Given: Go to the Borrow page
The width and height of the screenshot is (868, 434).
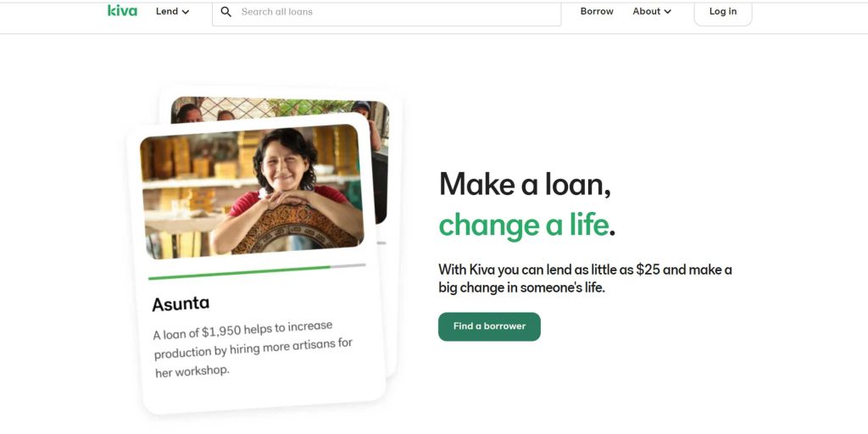Looking at the screenshot, I should click(x=597, y=11).
